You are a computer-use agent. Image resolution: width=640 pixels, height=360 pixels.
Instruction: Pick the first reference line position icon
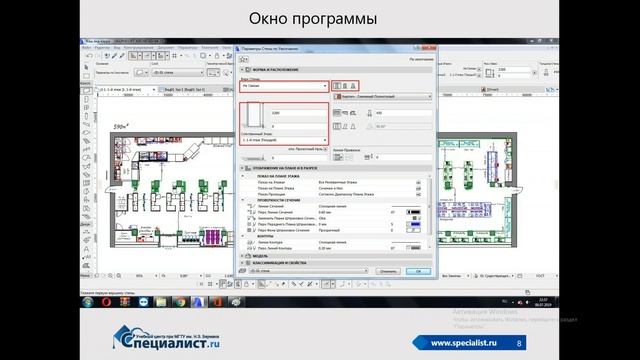[x=338, y=157]
